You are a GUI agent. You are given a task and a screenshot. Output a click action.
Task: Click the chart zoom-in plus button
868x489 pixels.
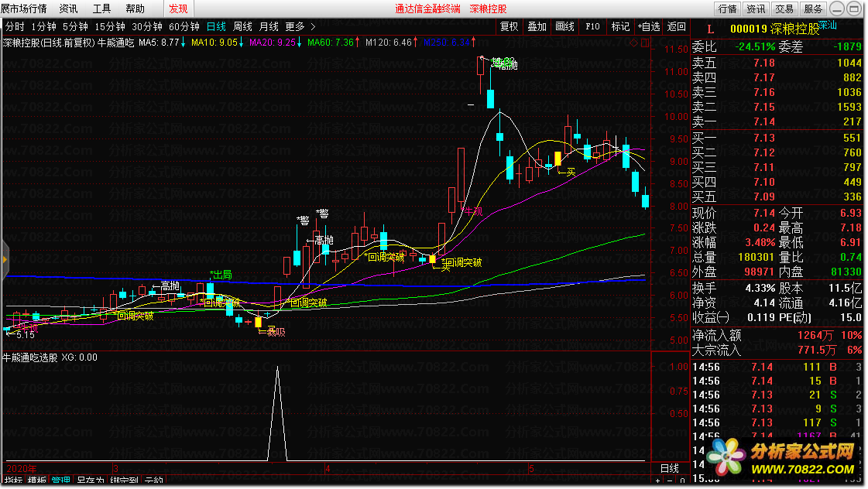(658, 480)
